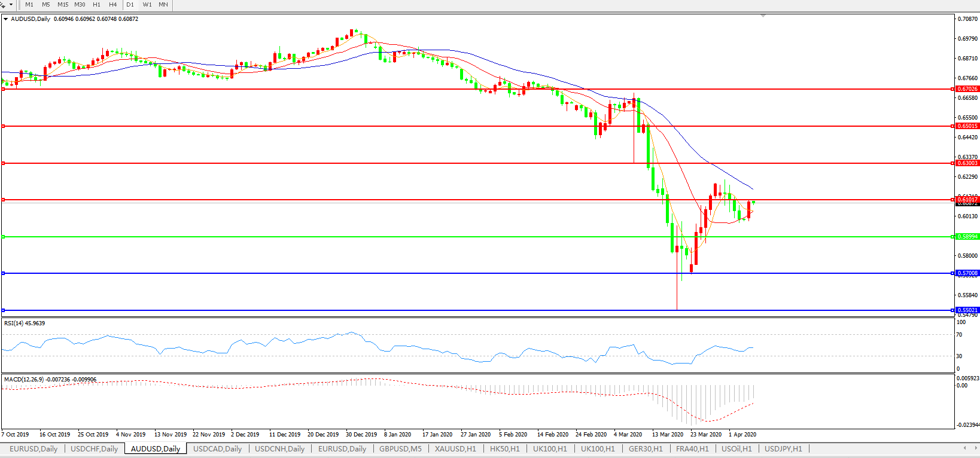This screenshot has width=980, height=458.
Task: Click the chart shift triangle marker
Action: tap(763, 16)
